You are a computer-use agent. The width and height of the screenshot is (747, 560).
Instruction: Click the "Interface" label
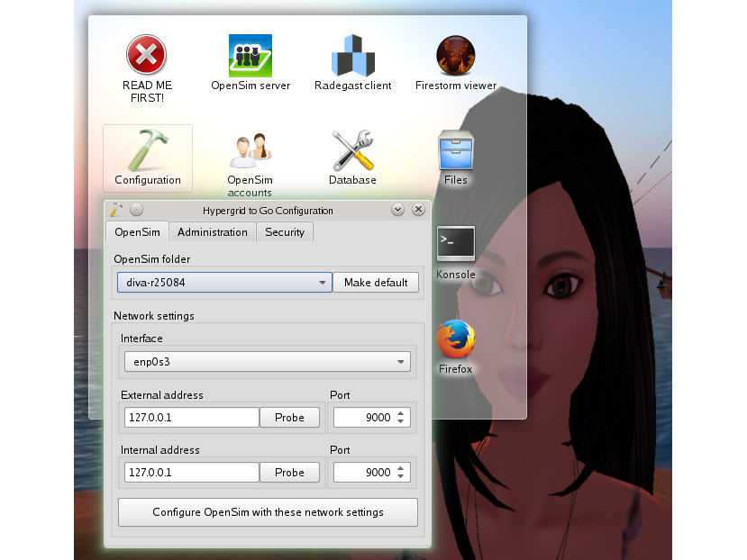click(x=141, y=339)
